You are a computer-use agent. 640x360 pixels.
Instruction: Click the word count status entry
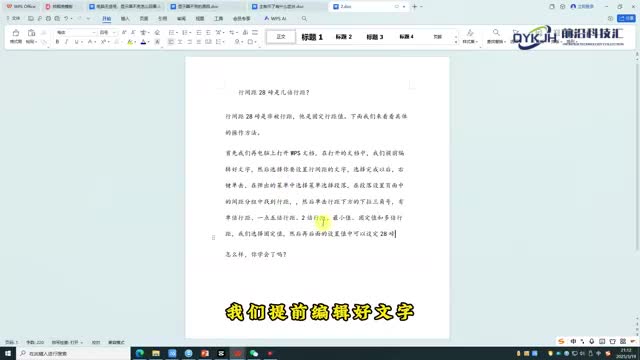[35, 342]
